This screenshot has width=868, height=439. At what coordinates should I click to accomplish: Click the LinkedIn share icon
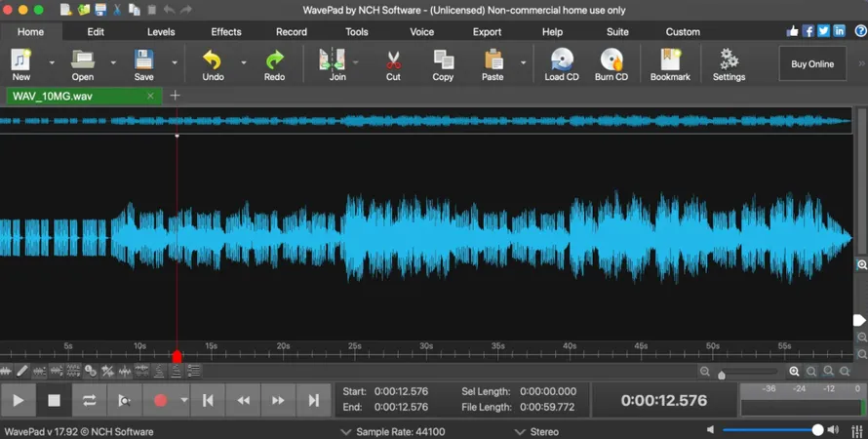(839, 31)
